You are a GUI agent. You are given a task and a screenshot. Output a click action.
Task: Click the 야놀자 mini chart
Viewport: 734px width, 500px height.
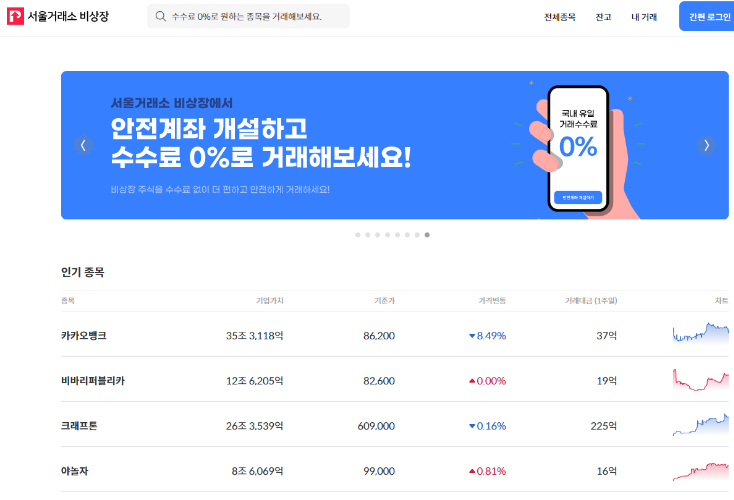click(x=701, y=471)
